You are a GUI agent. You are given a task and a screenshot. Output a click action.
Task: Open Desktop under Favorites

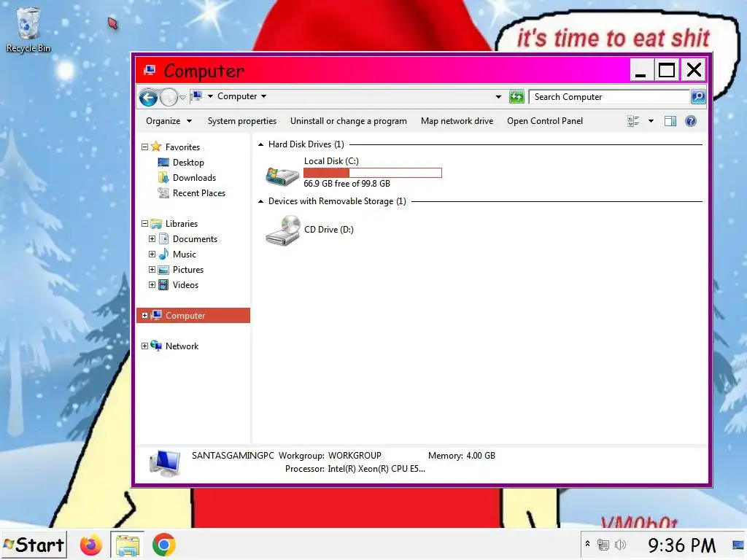pos(188,163)
